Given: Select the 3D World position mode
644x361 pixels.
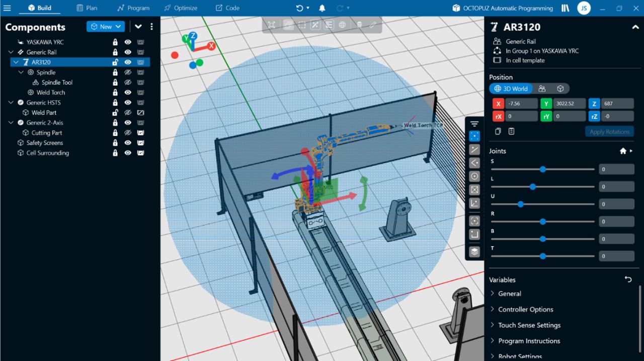Looking at the screenshot, I should coord(511,89).
